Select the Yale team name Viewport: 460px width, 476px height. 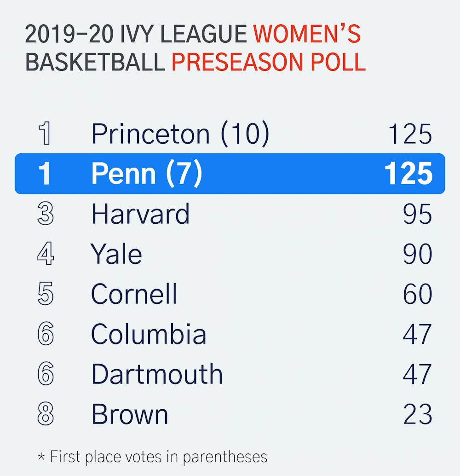[116, 254]
